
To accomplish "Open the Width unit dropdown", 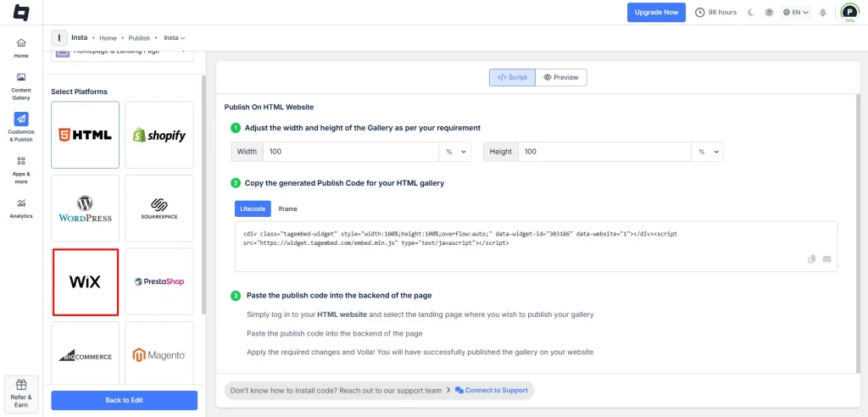I will [x=455, y=152].
